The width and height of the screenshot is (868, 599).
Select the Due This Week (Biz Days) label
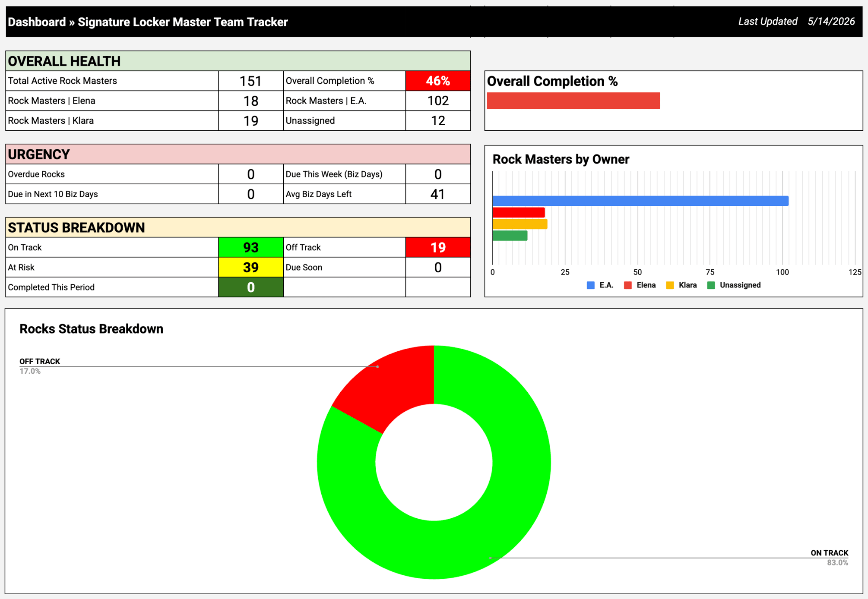334,174
